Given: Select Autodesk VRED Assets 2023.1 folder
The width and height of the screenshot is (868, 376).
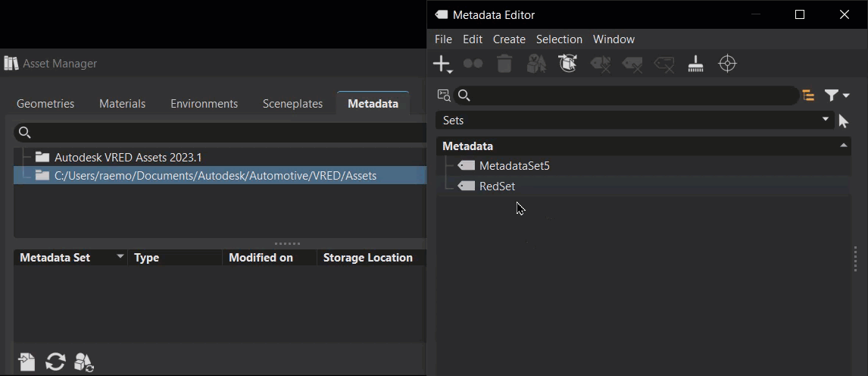Looking at the screenshot, I should [128, 158].
